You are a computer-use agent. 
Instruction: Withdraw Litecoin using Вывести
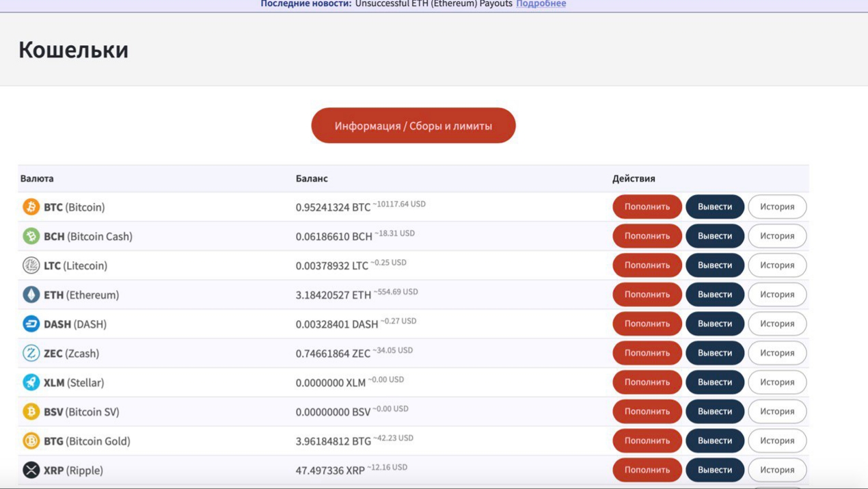pyautogui.click(x=715, y=265)
